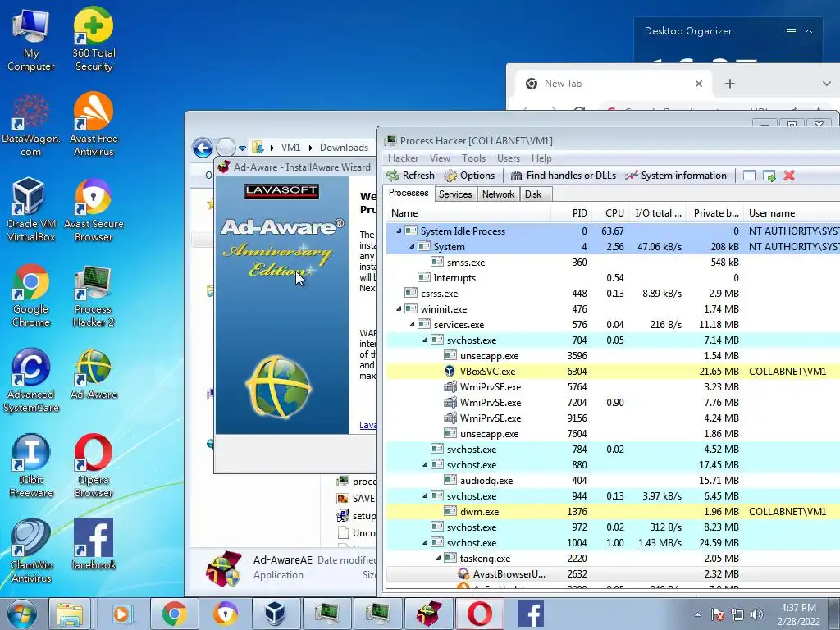The height and width of the screenshot is (630, 840).
Task: Click the Explorer back navigation arrow
Action: (203, 148)
